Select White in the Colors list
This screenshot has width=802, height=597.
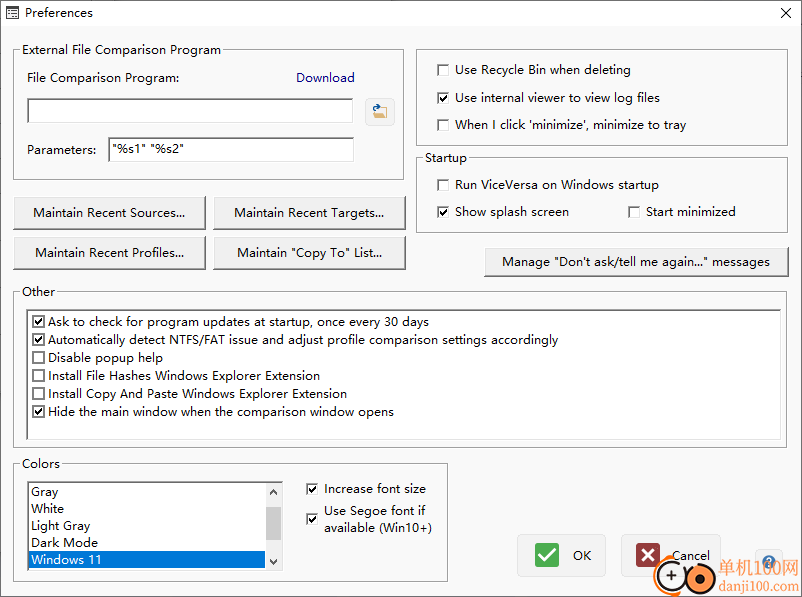click(147, 508)
